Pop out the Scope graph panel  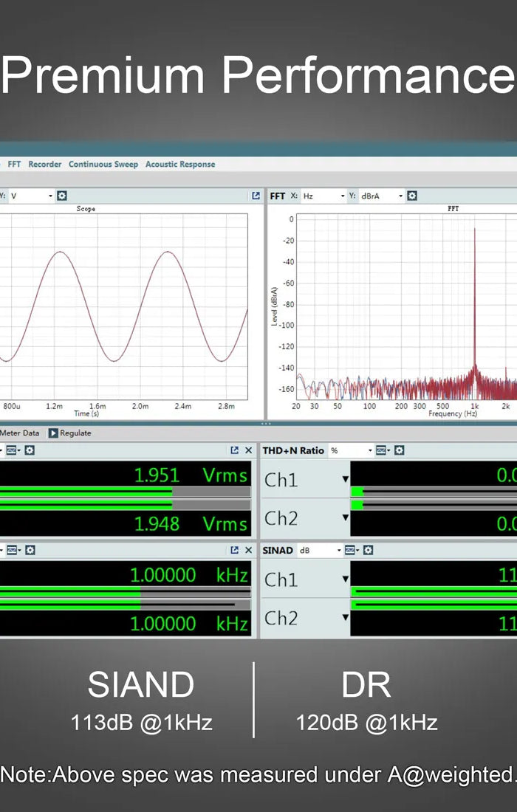pos(256,196)
